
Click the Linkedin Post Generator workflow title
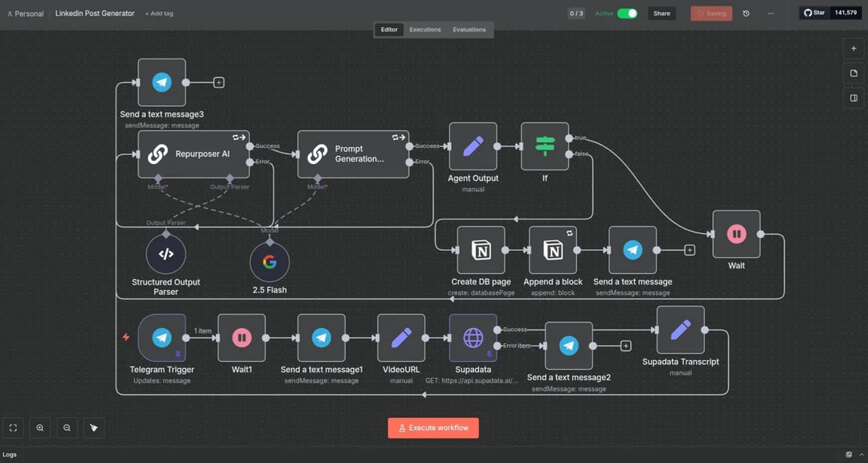click(95, 14)
